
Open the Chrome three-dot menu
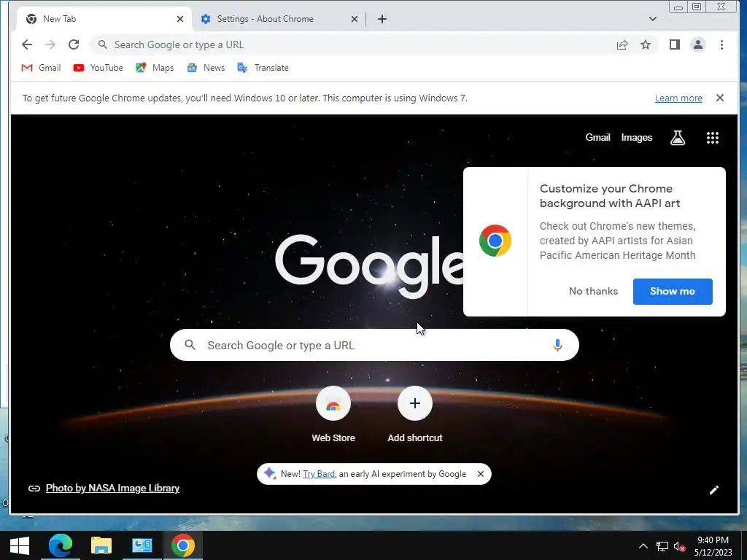(721, 44)
